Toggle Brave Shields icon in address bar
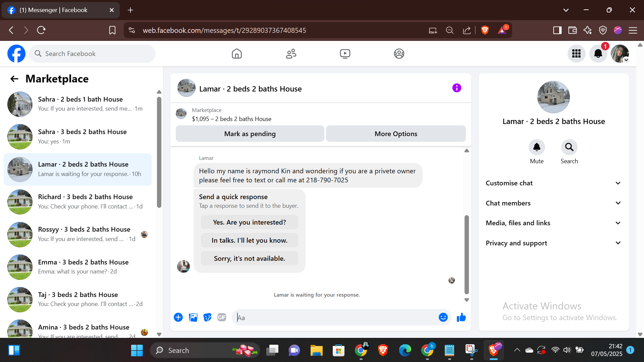 point(485,30)
